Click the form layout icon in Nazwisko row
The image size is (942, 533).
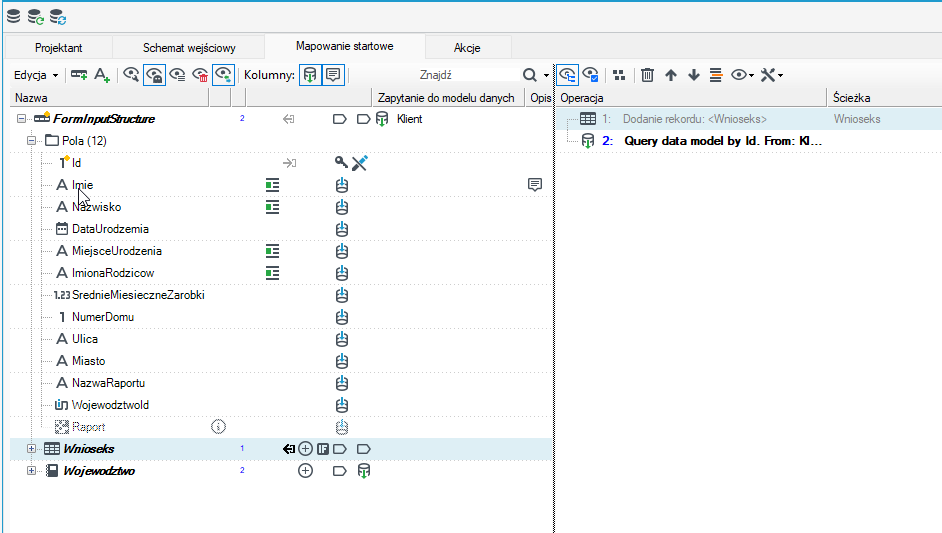click(272, 207)
